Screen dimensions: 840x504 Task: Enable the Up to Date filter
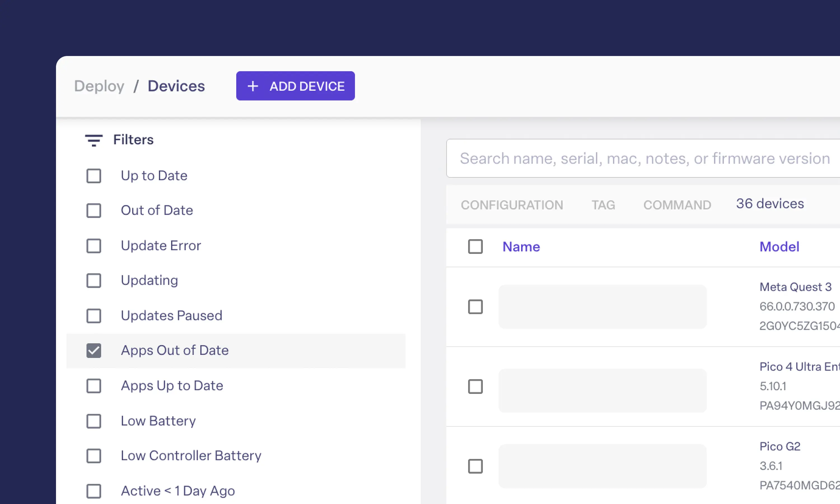point(94,176)
